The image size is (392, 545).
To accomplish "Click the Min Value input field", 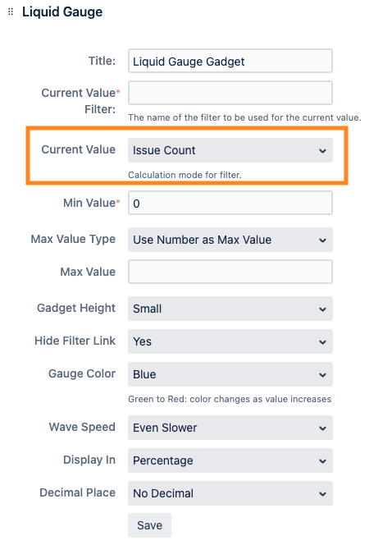I will (230, 203).
